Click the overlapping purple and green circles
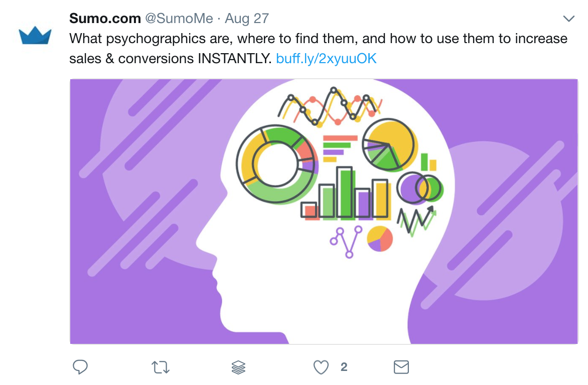Screen dimensions: 588x385 pos(420,188)
